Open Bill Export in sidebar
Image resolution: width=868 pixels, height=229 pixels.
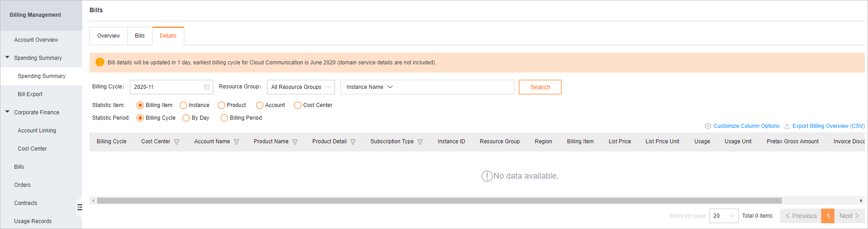(x=30, y=94)
